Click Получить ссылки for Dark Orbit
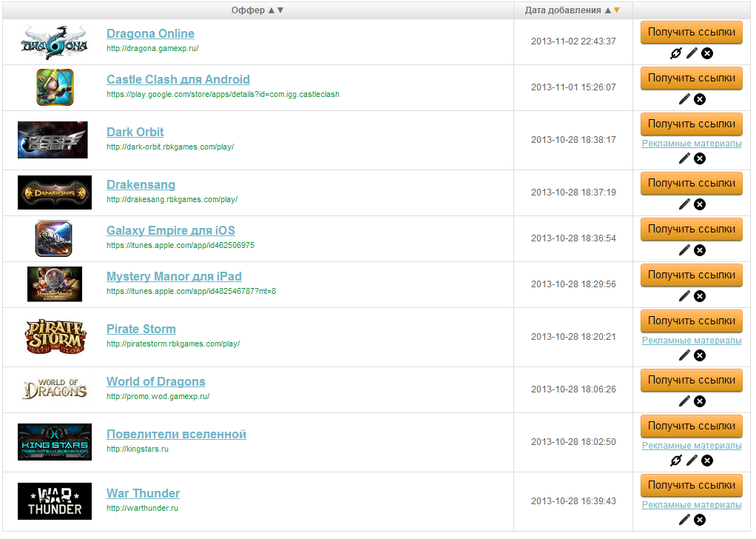 (x=692, y=124)
